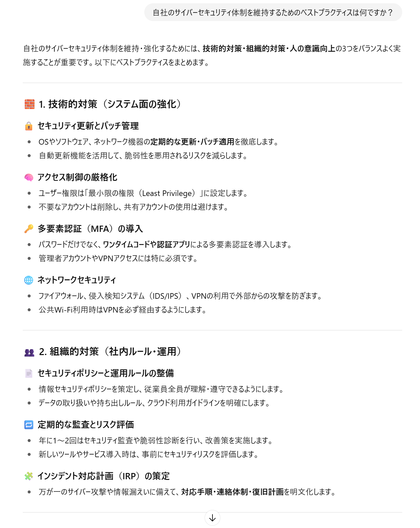This screenshot has height=528, width=420.
Task: Click the blue repeat-arrows icon beside 定期的な監査とリスク評価
Action: click(29, 425)
